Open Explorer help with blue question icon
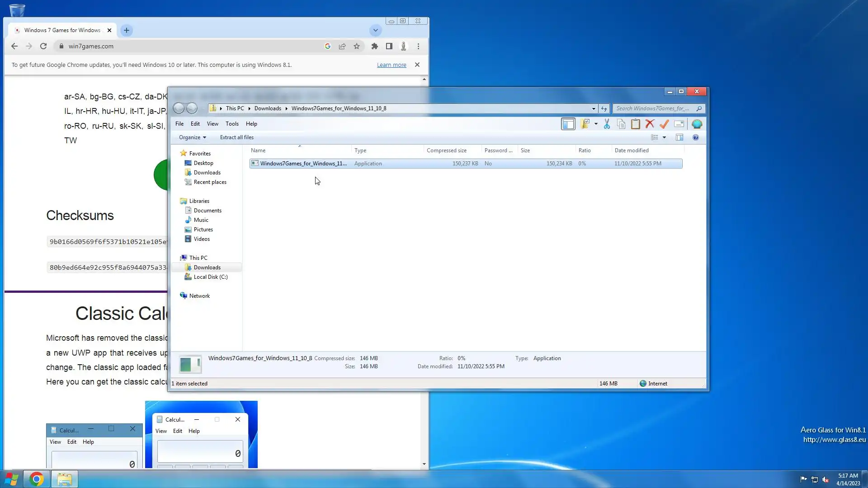868x488 pixels. tap(695, 137)
